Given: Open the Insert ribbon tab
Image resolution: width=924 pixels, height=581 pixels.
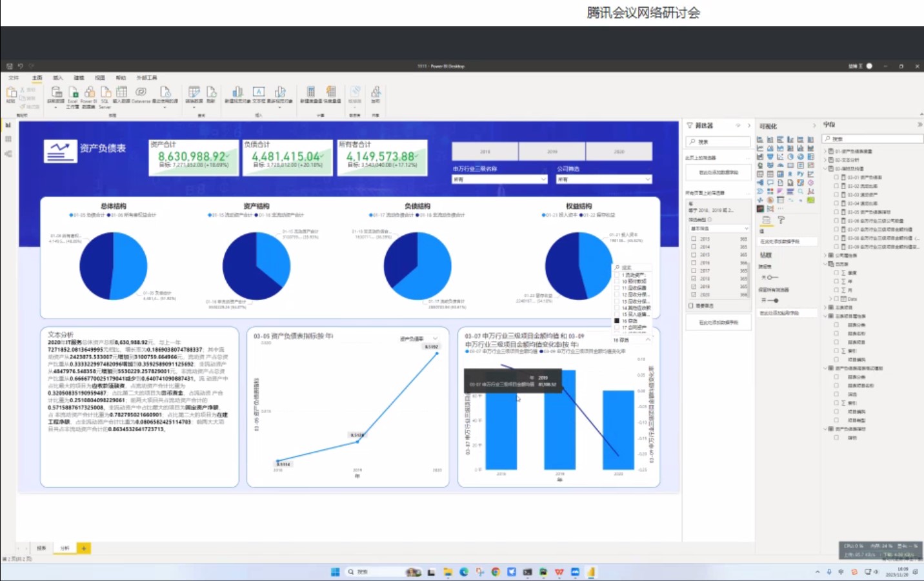Looking at the screenshot, I should (58, 77).
